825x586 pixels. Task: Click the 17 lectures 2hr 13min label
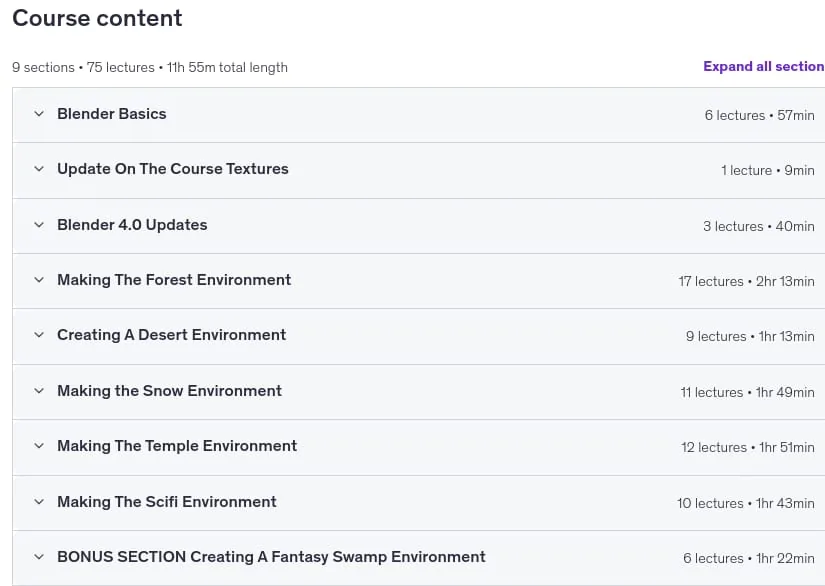[x=746, y=281]
